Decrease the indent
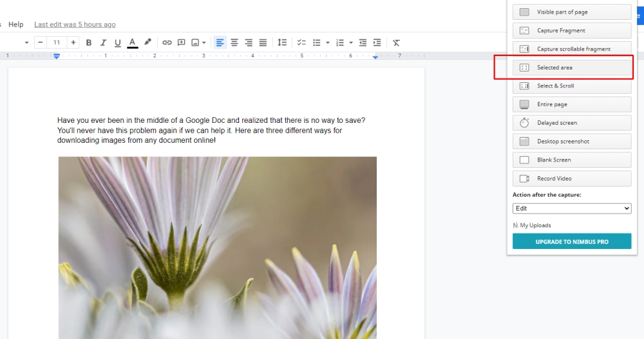Image resolution: width=644 pixels, height=339 pixels. tap(363, 42)
